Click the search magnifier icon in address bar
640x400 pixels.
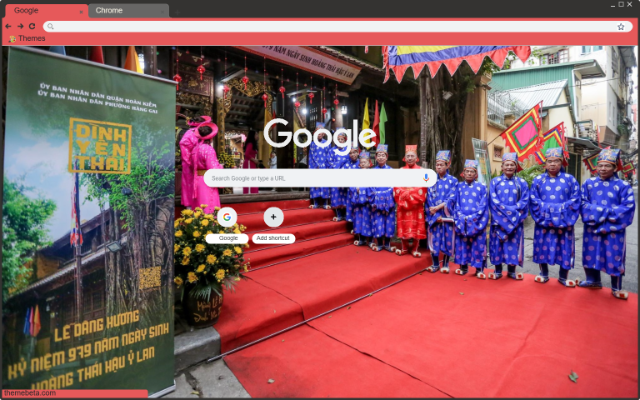pyautogui.click(x=50, y=27)
